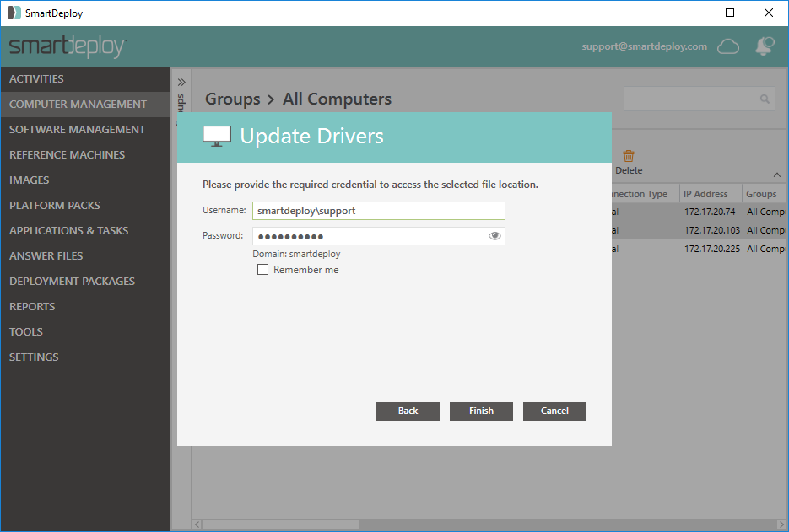Image resolution: width=789 pixels, height=532 pixels.
Task: Minimize the SmartDeploy window
Action: [692, 13]
